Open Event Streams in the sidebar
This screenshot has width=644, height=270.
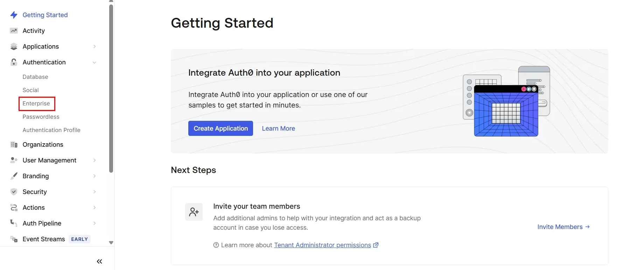click(x=44, y=239)
